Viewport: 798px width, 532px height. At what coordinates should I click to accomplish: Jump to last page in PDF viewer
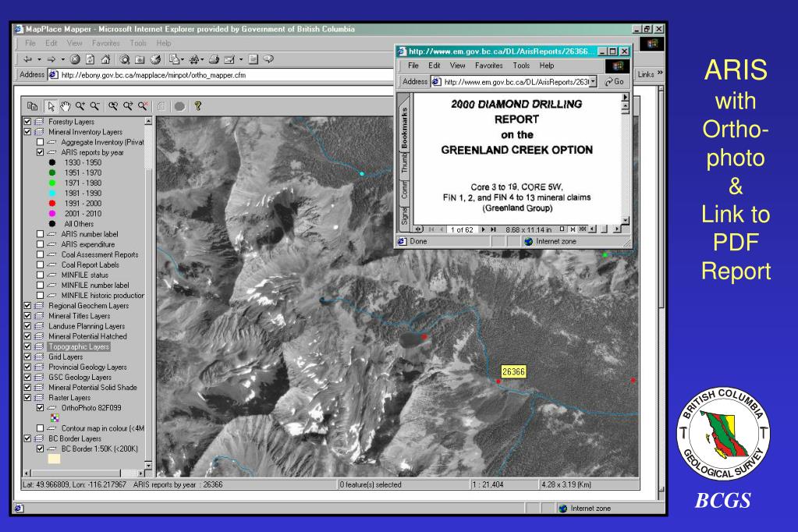point(493,229)
